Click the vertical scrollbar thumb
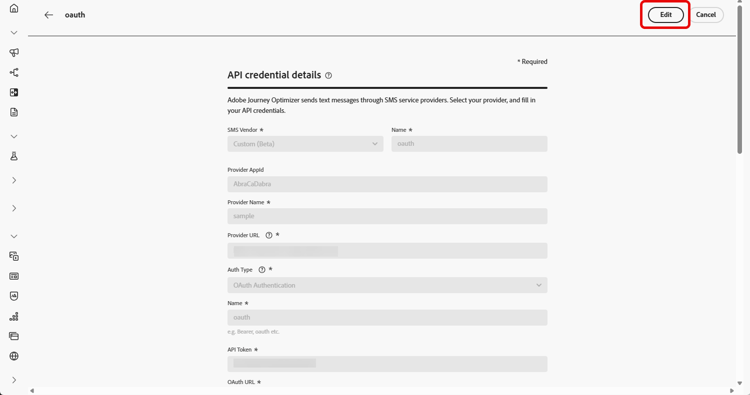The height and width of the screenshot is (395, 750). (x=739, y=79)
